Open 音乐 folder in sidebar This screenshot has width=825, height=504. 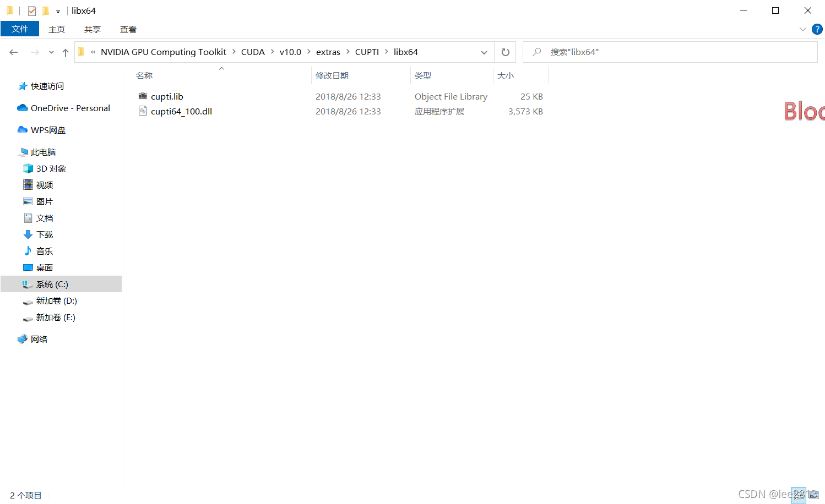coord(45,251)
